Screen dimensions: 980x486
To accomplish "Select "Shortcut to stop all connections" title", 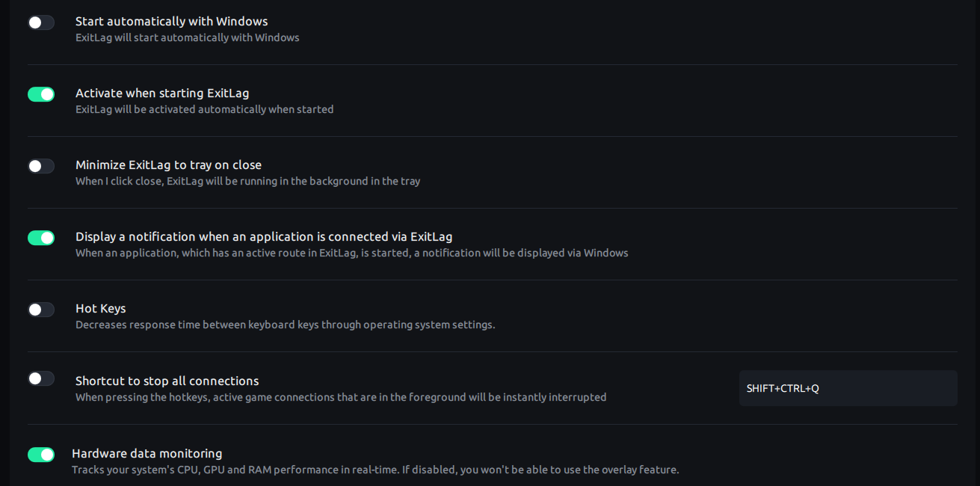I will pos(167,381).
